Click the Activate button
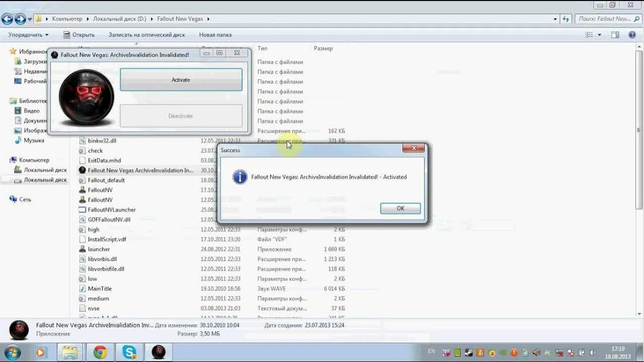Viewport: 644px width, 362px height. (x=181, y=80)
